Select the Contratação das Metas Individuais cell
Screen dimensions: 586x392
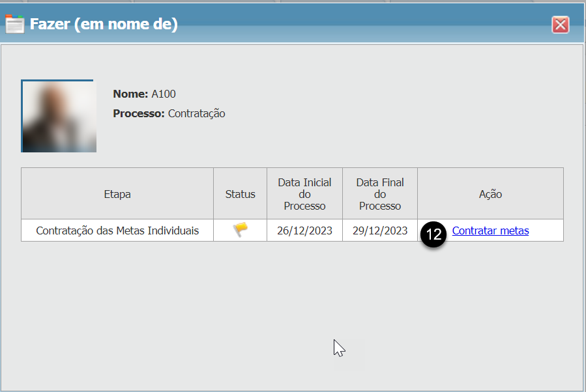click(x=117, y=231)
